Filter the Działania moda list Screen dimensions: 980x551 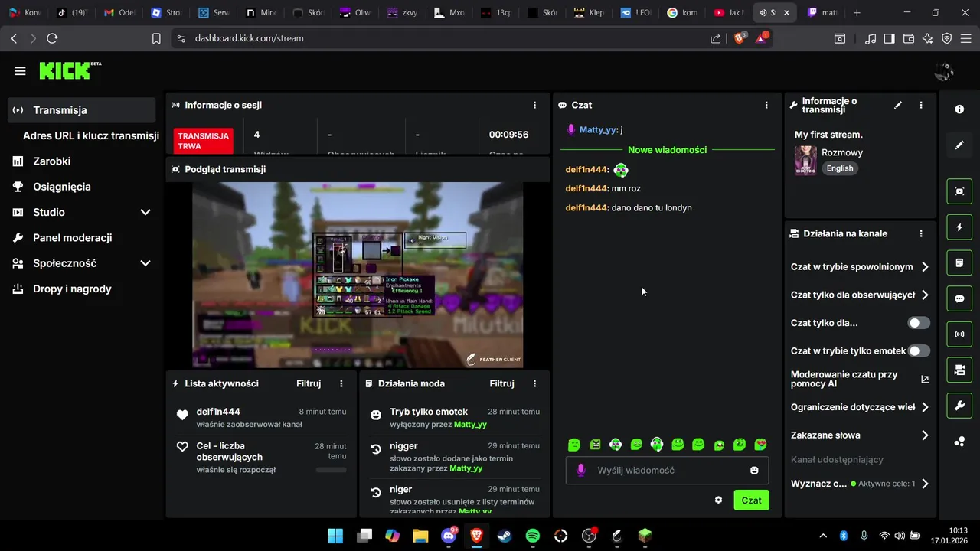501,383
